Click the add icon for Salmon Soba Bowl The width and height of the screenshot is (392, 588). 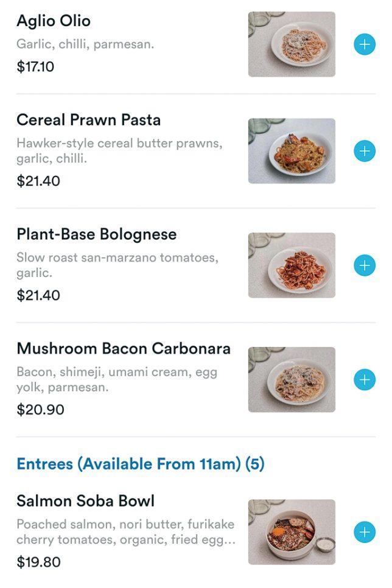pos(365,531)
